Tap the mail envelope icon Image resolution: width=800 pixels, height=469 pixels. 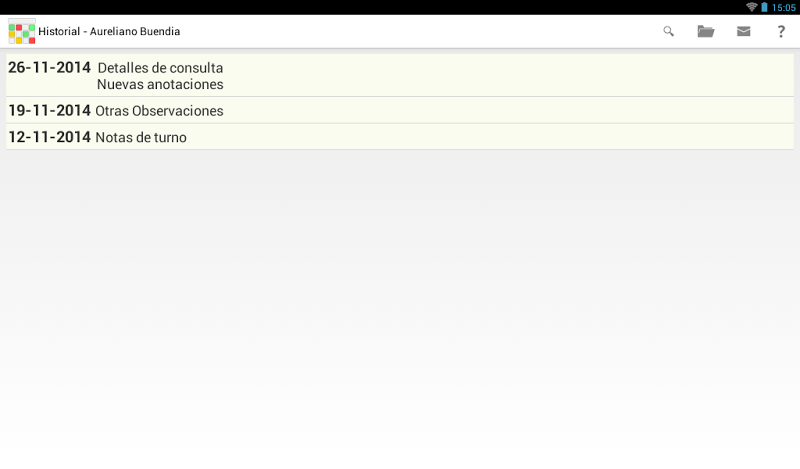pyautogui.click(x=744, y=32)
